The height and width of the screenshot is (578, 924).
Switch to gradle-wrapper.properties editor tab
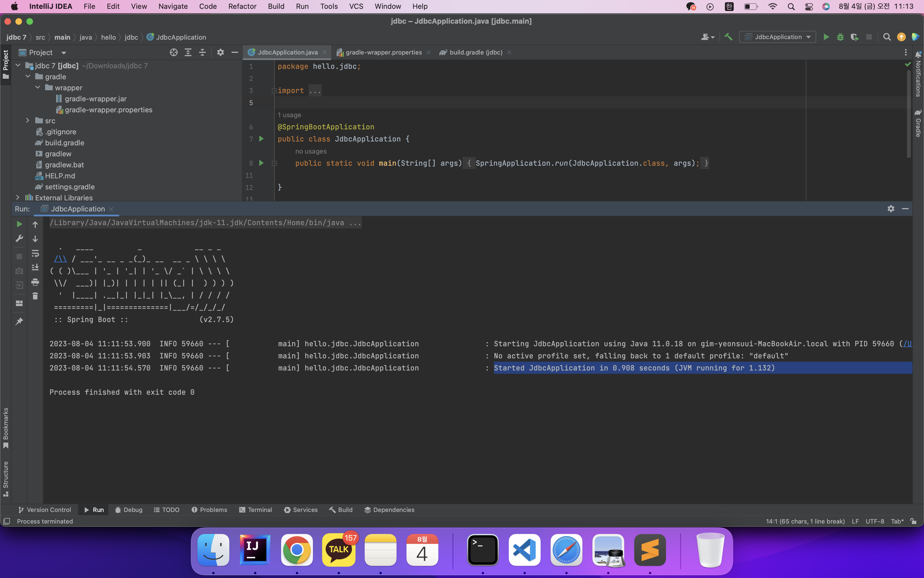383,52
